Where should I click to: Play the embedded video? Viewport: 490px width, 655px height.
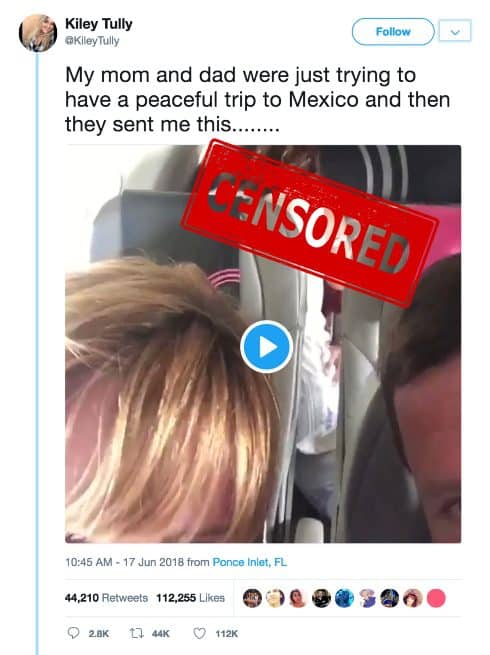(x=267, y=346)
